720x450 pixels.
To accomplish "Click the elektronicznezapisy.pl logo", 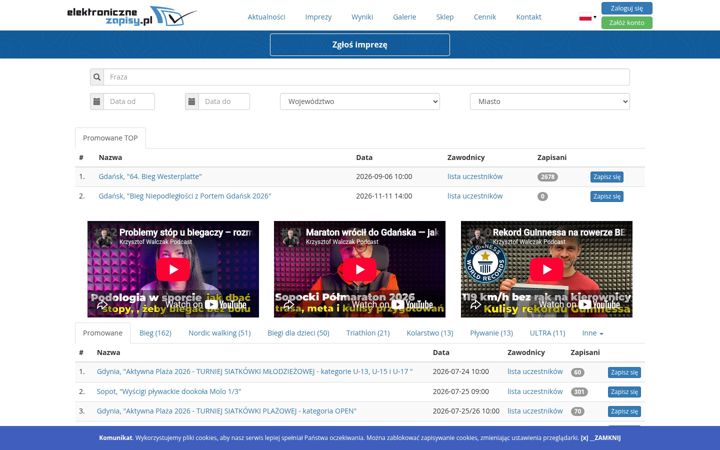I will click(131, 16).
